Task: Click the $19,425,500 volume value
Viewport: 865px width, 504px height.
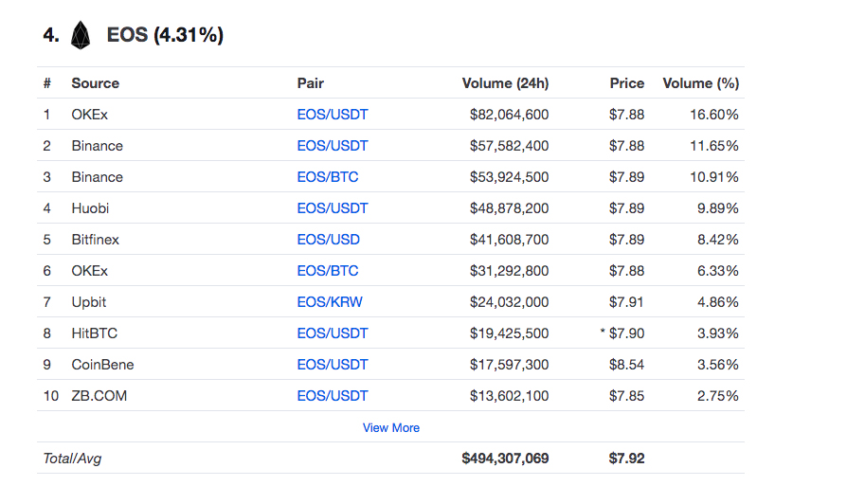Action: coord(509,333)
